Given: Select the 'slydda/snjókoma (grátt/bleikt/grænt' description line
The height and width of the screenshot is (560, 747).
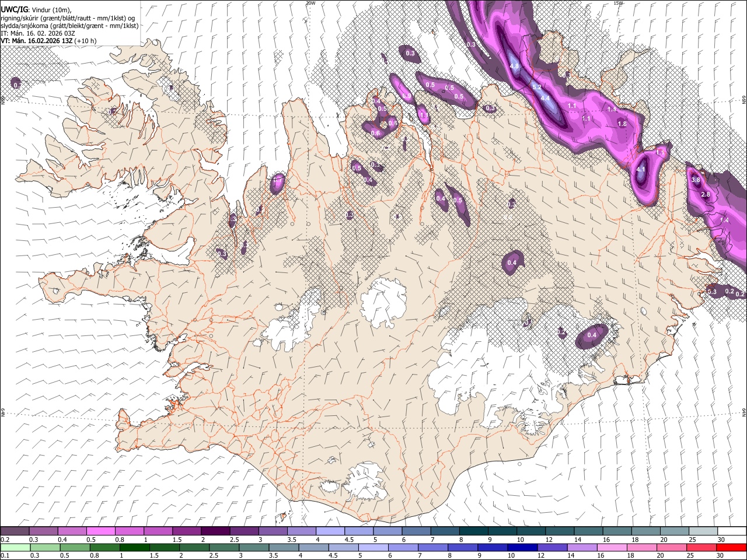Looking at the screenshot, I should 70,26.
